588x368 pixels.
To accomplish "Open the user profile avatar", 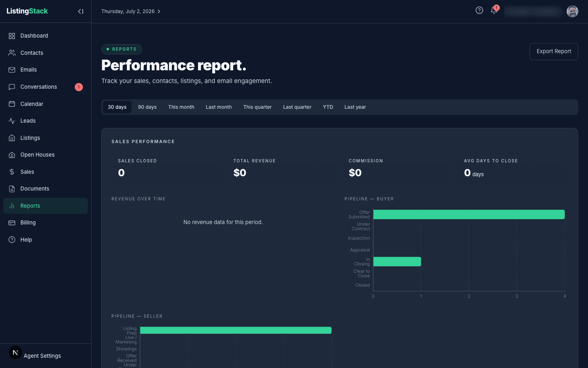I will click(x=572, y=11).
